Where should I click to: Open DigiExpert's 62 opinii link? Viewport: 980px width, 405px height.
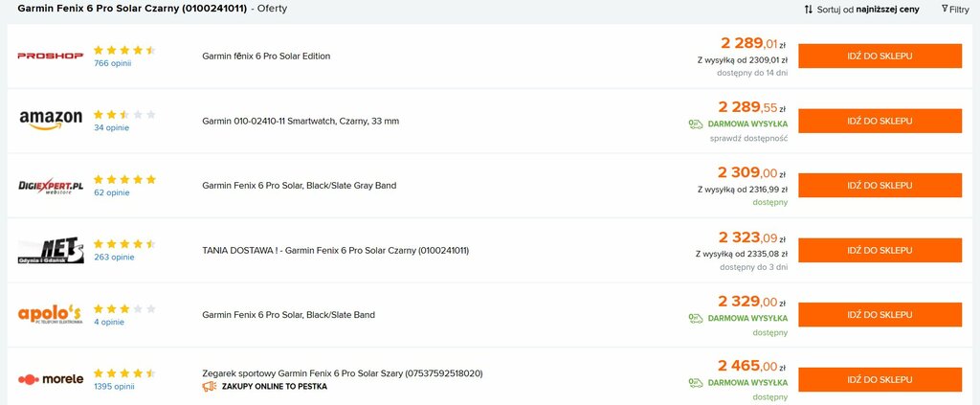(112, 192)
